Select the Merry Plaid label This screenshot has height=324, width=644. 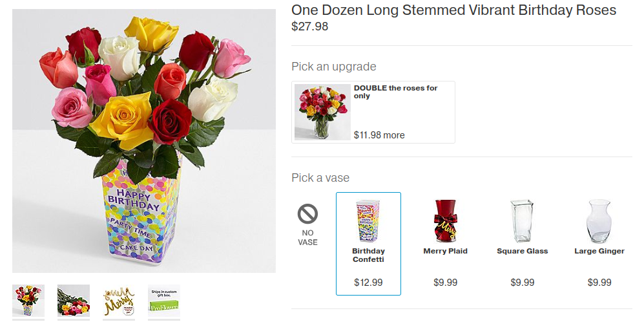click(445, 251)
